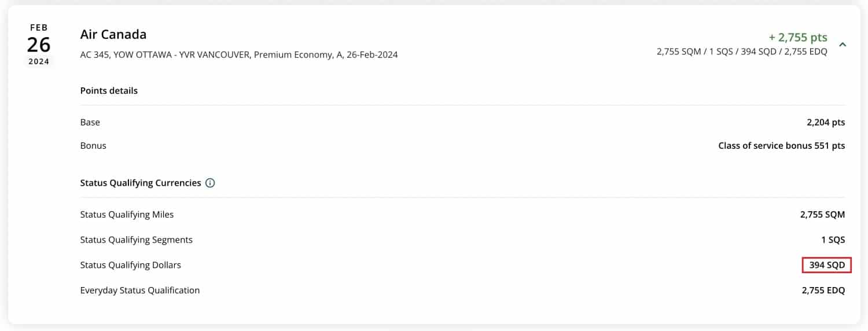Viewport: 868px width, 331px height.
Task: Click the Status Qualifying Miles label
Action: (127, 215)
